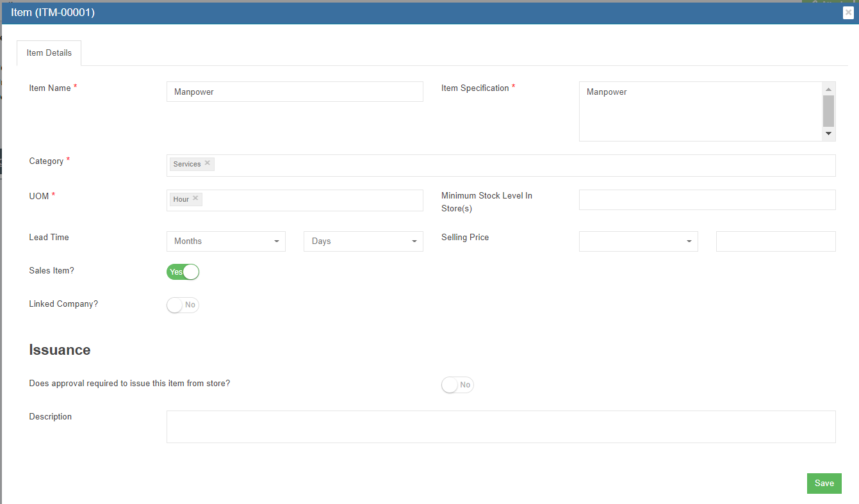Click the Minimum Stock Level input

707,200
